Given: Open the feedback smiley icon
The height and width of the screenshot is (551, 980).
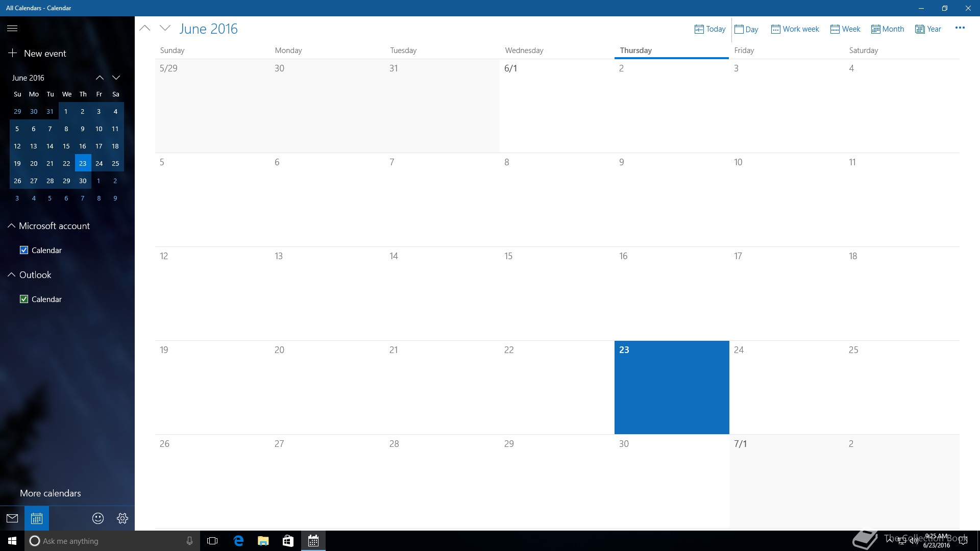Looking at the screenshot, I should coord(98,518).
